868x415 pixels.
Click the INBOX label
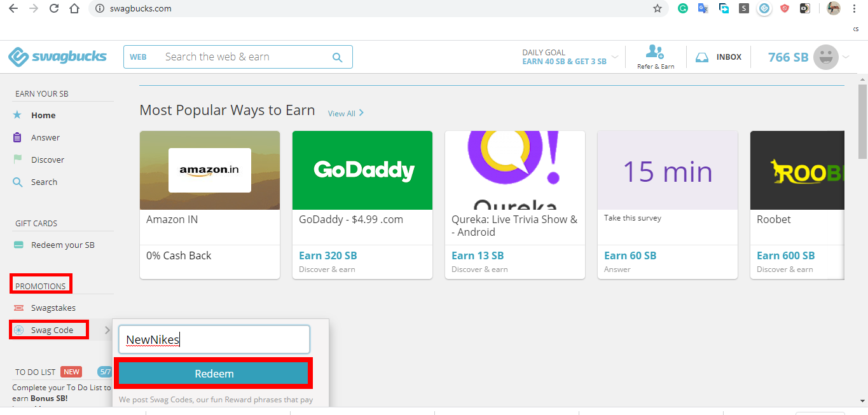[729, 57]
